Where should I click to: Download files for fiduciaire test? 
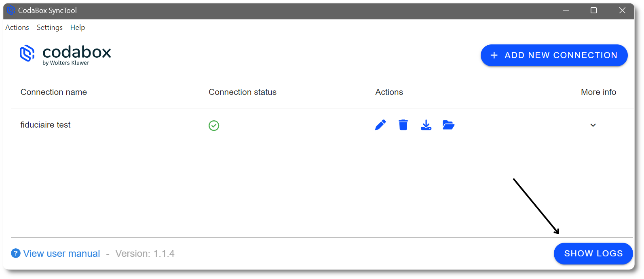click(426, 125)
